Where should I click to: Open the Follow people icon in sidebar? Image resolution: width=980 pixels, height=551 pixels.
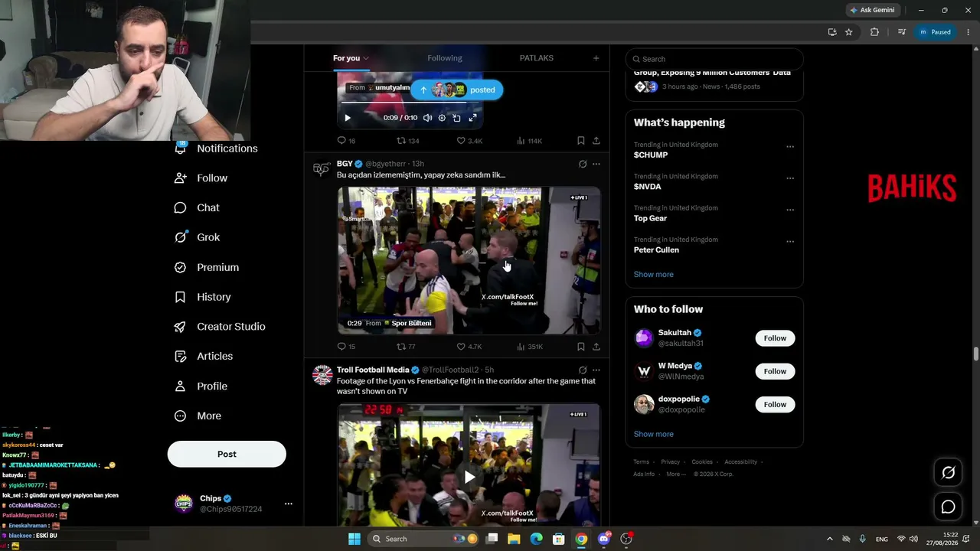[x=181, y=178]
